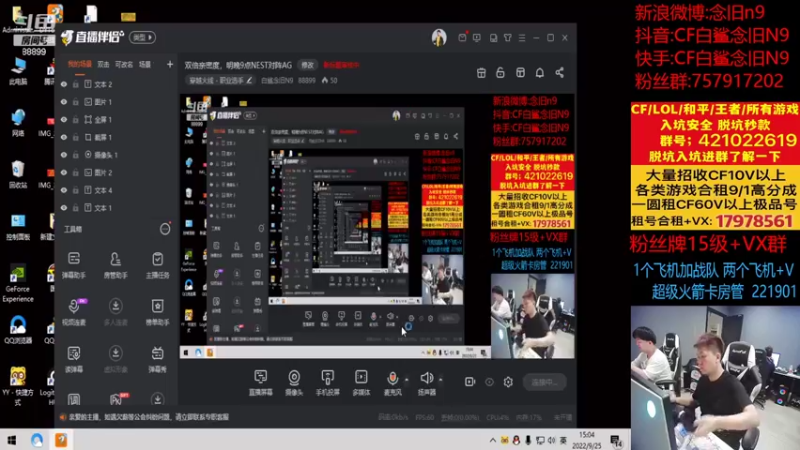Click the 直播屏幕 source button
The image size is (800, 450).
261,383
